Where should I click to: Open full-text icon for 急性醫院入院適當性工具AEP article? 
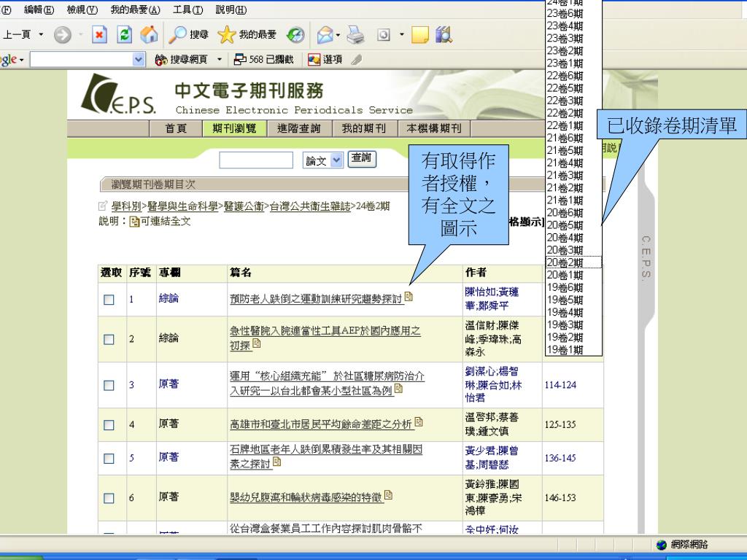click(x=257, y=343)
